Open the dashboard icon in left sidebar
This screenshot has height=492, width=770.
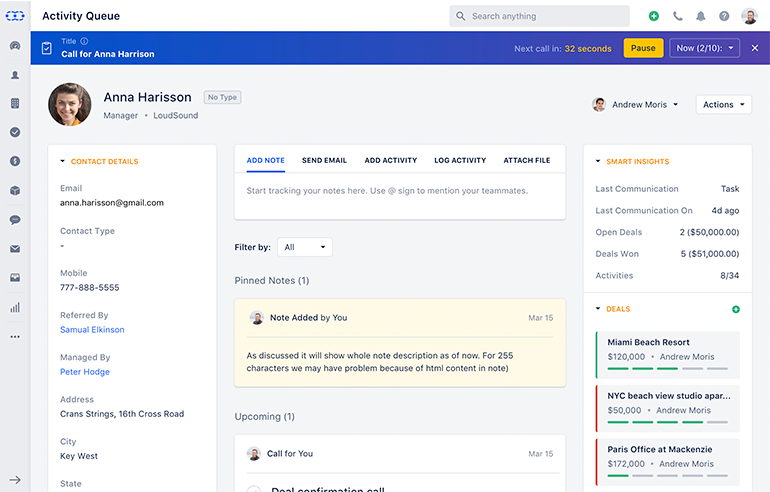pyautogui.click(x=15, y=46)
